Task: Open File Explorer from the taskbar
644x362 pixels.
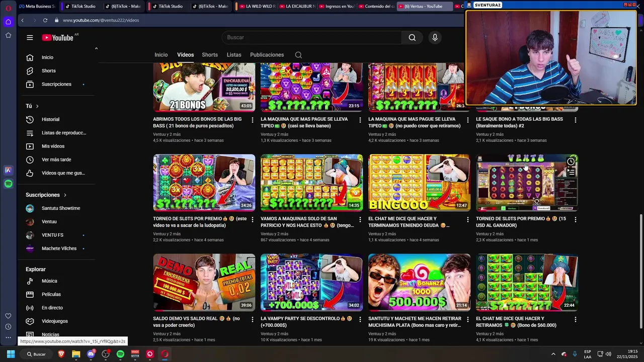Action: pyautogui.click(x=76, y=354)
